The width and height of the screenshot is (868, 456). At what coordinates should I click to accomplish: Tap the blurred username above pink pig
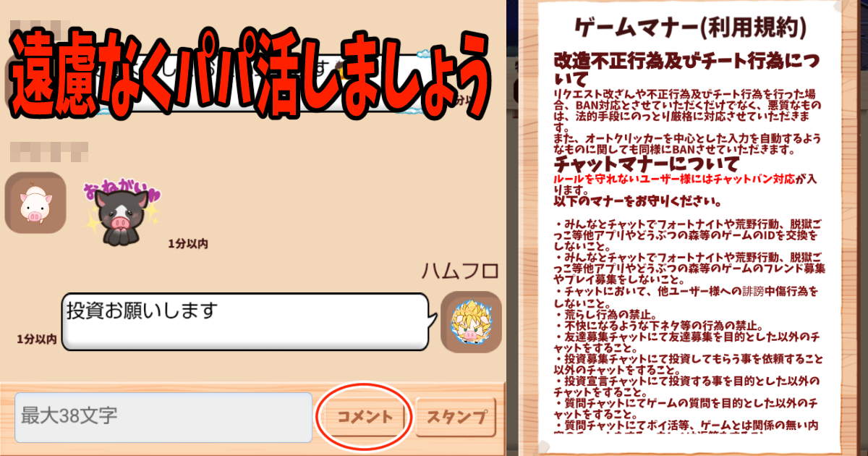point(50,153)
